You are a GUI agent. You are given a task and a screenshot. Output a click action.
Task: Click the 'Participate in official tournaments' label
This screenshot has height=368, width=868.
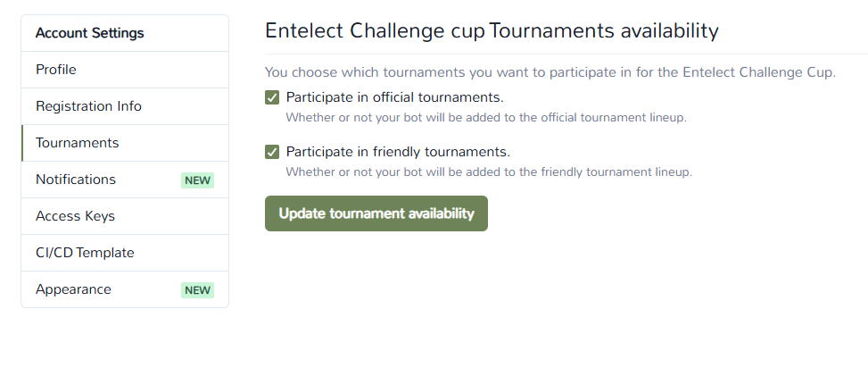(394, 97)
